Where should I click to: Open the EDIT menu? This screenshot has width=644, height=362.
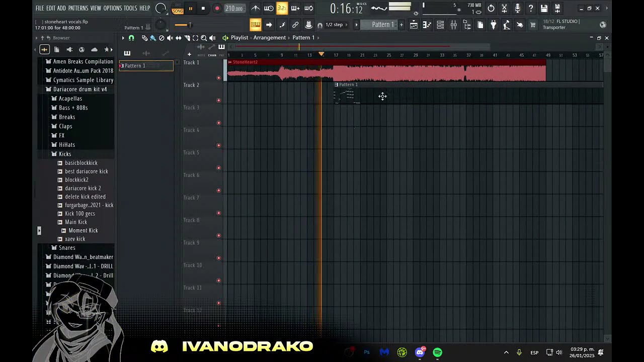(51, 8)
